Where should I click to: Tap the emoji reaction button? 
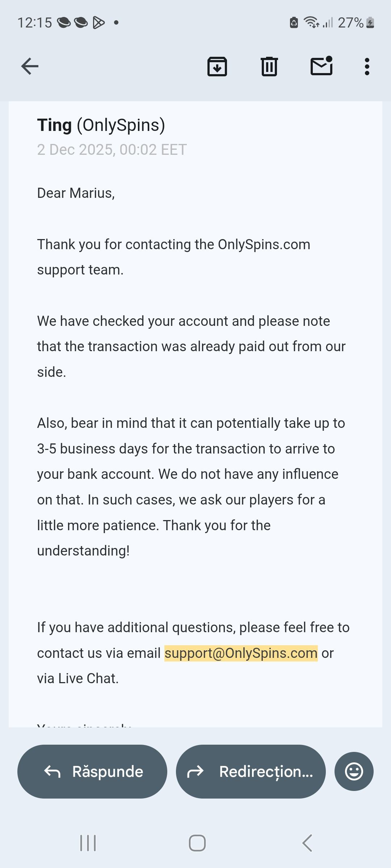354,771
